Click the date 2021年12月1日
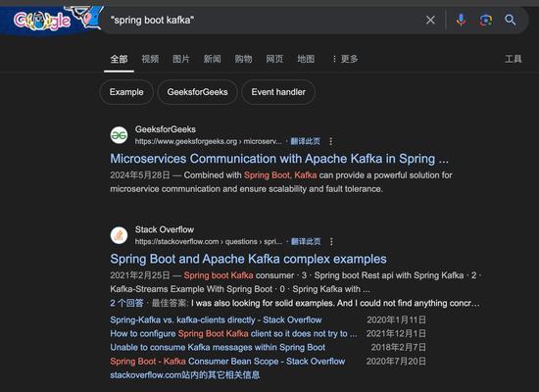Viewport: 539px width, 392px height. click(x=396, y=334)
